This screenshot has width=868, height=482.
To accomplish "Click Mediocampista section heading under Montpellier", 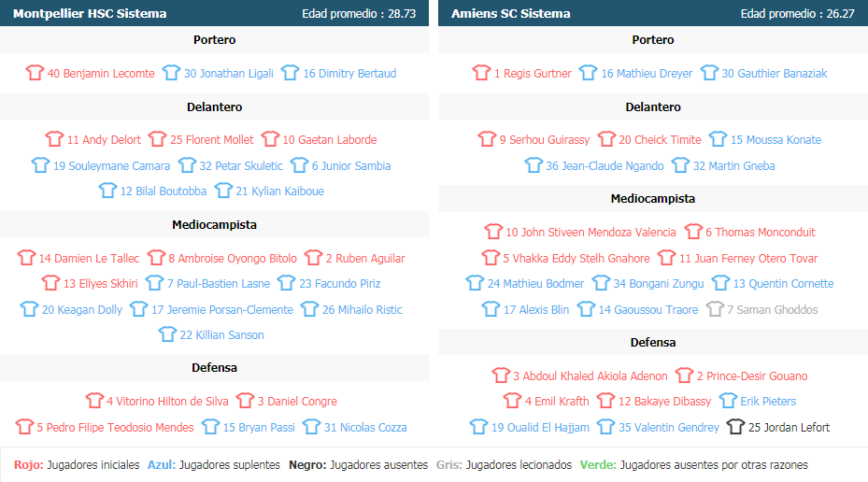I will pyautogui.click(x=214, y=225).
